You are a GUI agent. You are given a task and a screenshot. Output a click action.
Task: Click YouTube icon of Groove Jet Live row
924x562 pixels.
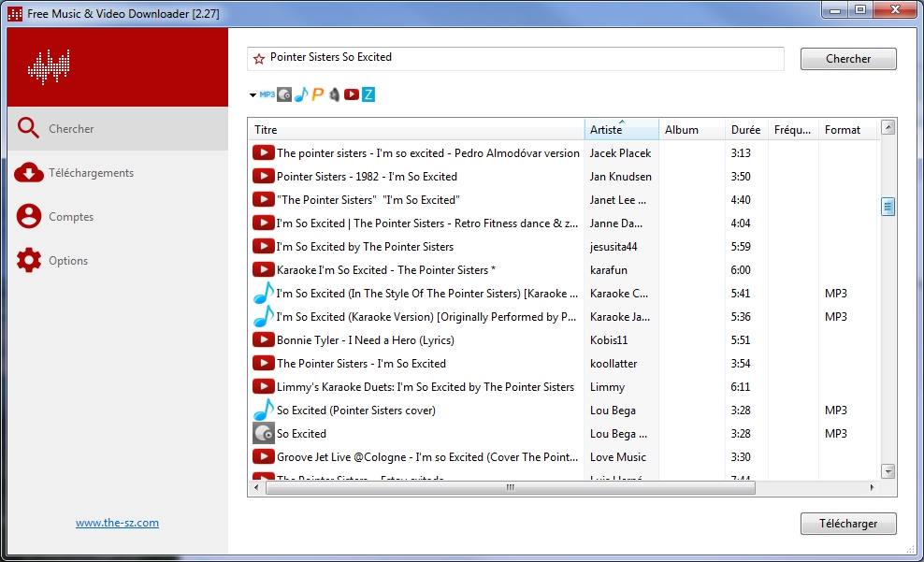point(264,456)
